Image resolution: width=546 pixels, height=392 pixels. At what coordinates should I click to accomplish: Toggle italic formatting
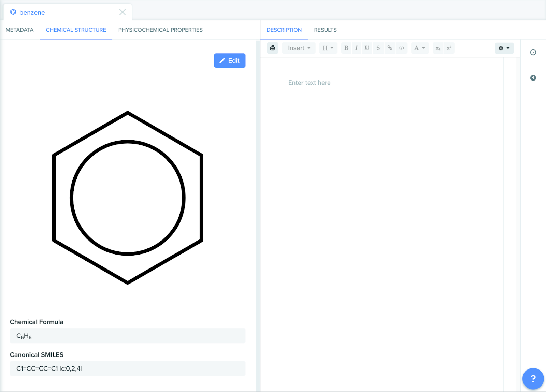point(356,48)
